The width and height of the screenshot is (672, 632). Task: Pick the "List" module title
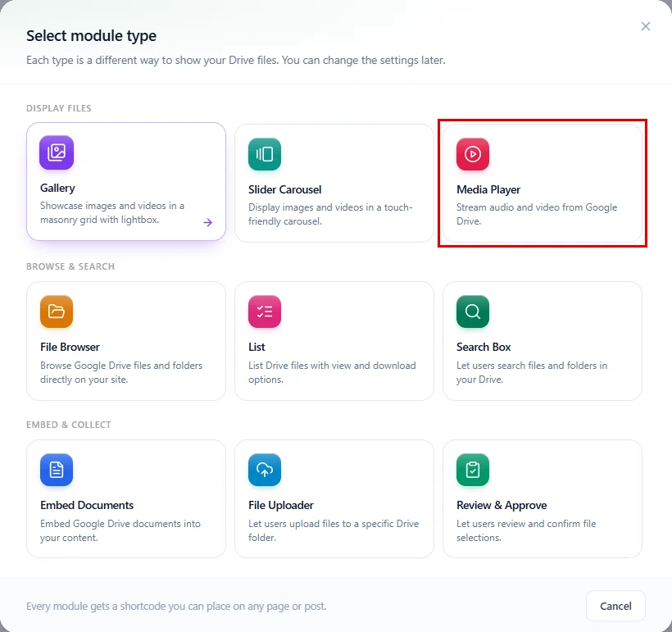[x=257, y=347]
